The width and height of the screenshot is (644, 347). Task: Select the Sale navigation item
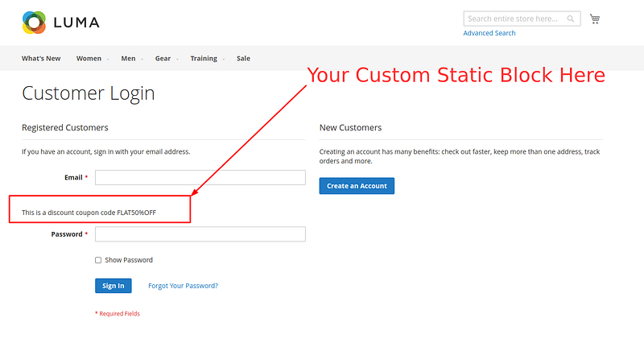coord(243,59)
